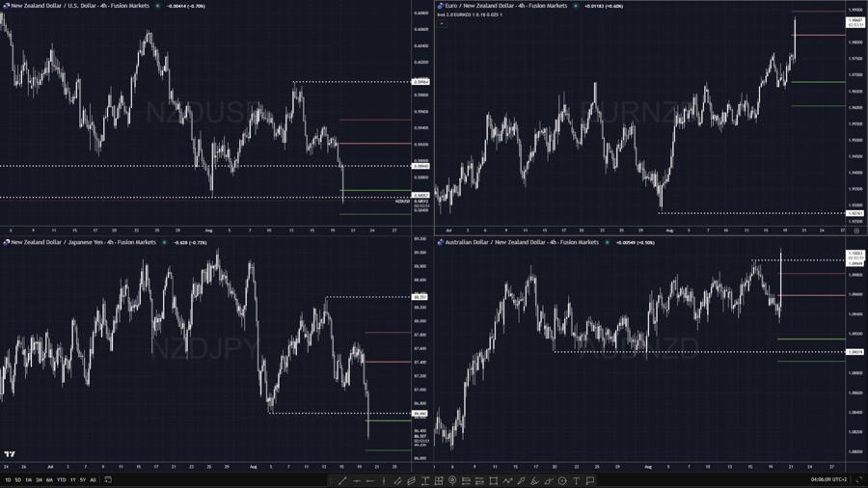Open the 4h interval in NZDUSD title
Image resolution: width=868 pixels, height=488 pixels.
pyautogui.click(x=129, y=6)
